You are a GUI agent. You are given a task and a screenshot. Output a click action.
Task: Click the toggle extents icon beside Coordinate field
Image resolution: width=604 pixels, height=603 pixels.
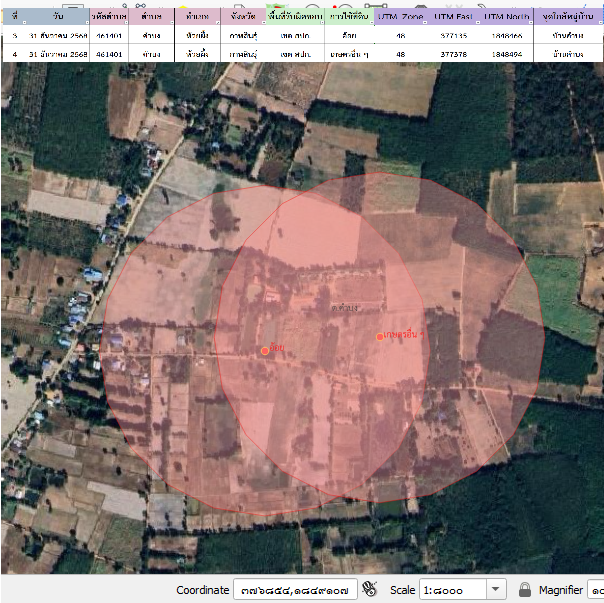[x=370, y=590]
